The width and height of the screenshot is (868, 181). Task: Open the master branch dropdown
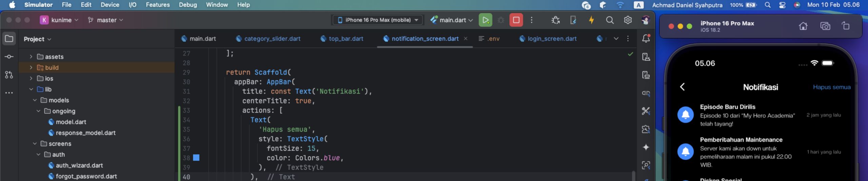(x=105, y=20)
